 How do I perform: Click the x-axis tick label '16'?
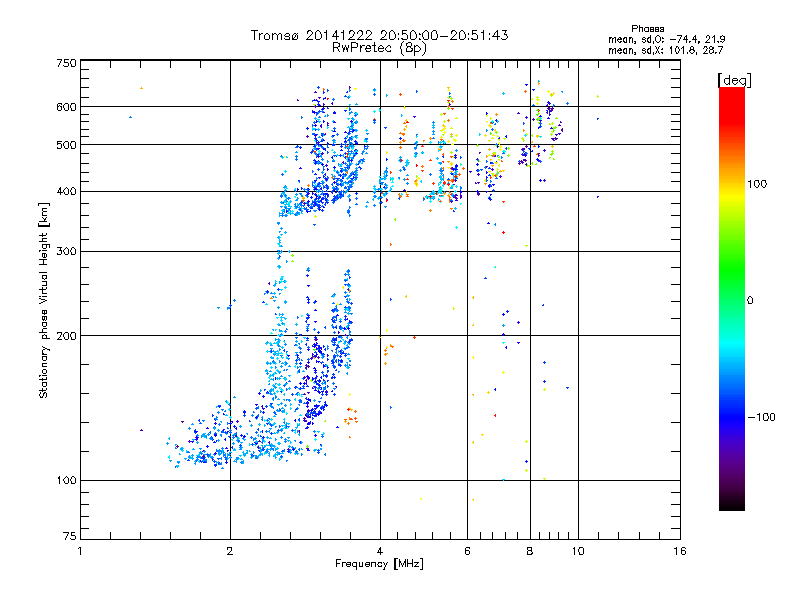(x=680, y=551)
